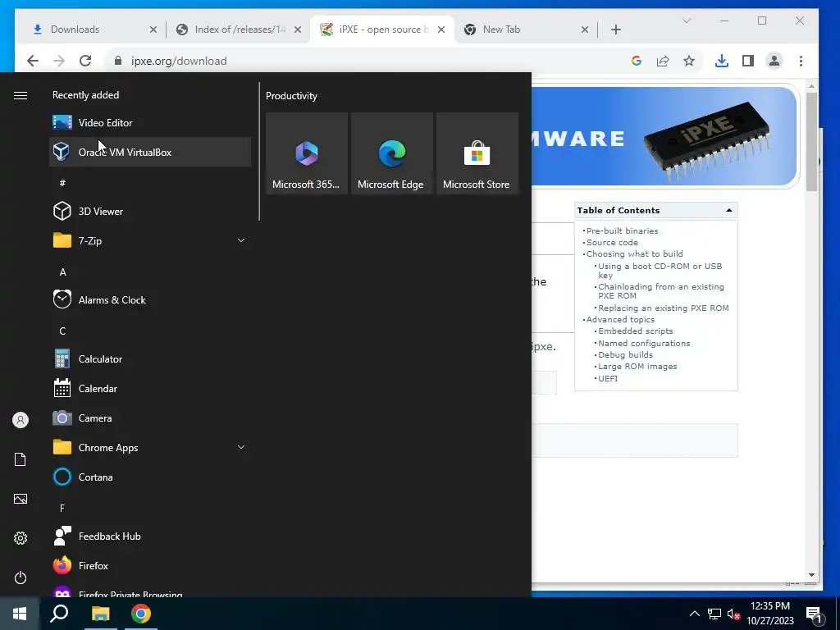
Task: Launch Oracle VM VirtualBox
Action: tap(150, 152)
